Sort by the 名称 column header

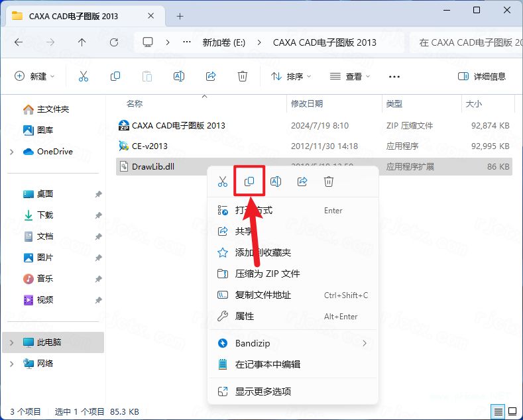click(x=135, y=103)
